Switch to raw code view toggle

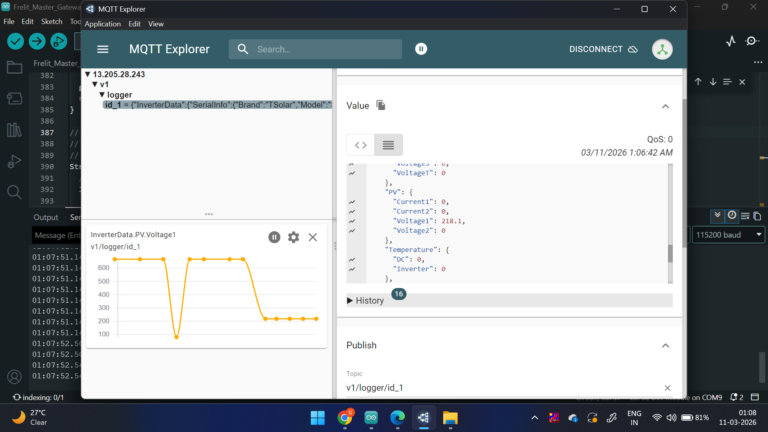pyautogui.click(x=360, y=145)
